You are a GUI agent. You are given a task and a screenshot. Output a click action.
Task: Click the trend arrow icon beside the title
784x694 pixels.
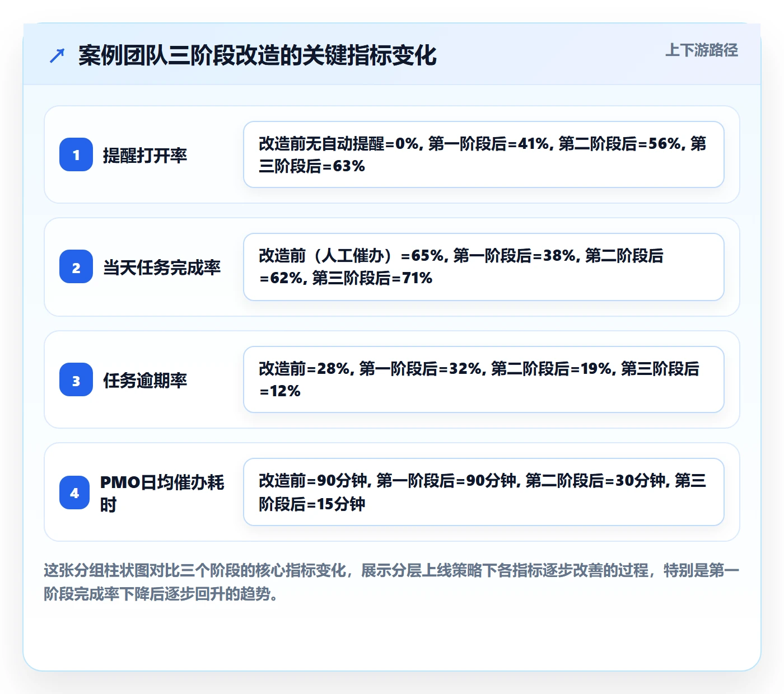[57, 55]
